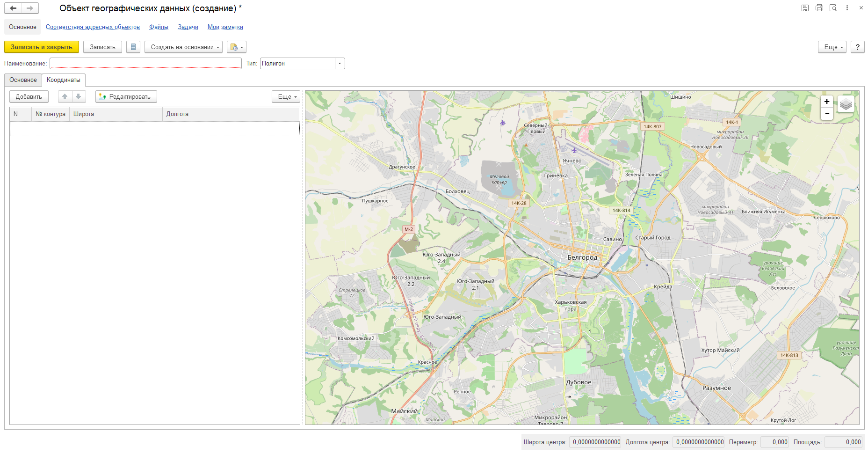Click the forward navigation arrow

pyautogui.click(x=30, y=8)
